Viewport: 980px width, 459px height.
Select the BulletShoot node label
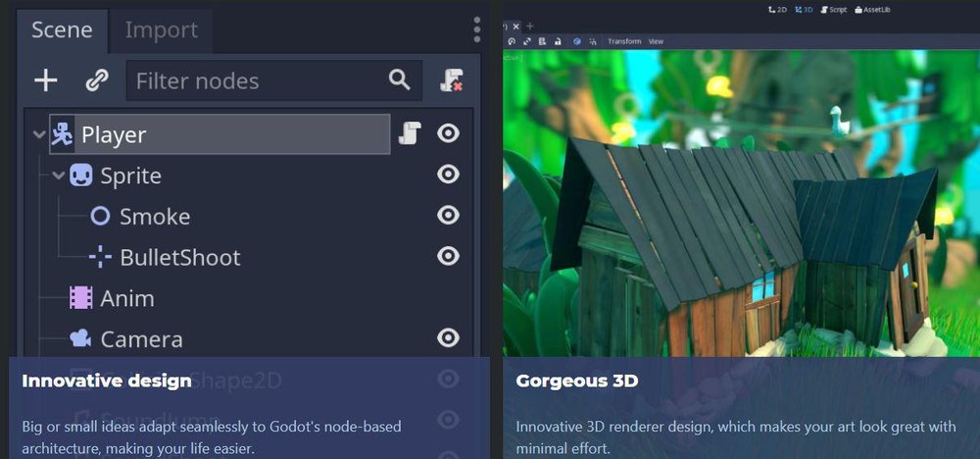180,258
